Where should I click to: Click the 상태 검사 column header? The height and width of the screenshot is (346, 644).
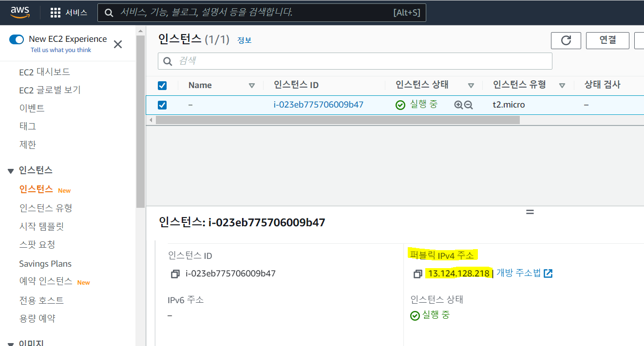click(x=603, y=85)
